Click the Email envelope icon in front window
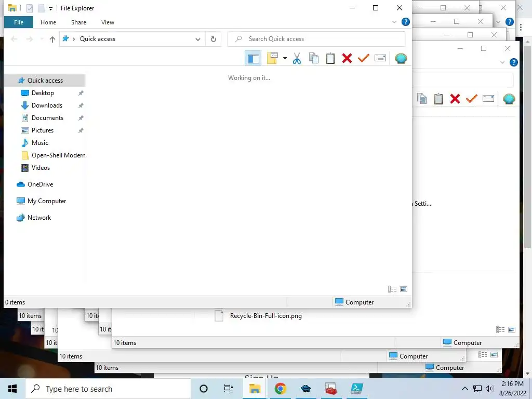 point(380,58)
